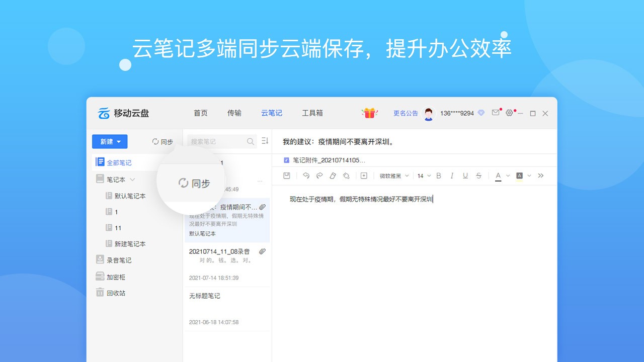Viewport: 644px width, 362px height.
Task: Expand the 新建 button dropdown arrow
Action: 119,141
